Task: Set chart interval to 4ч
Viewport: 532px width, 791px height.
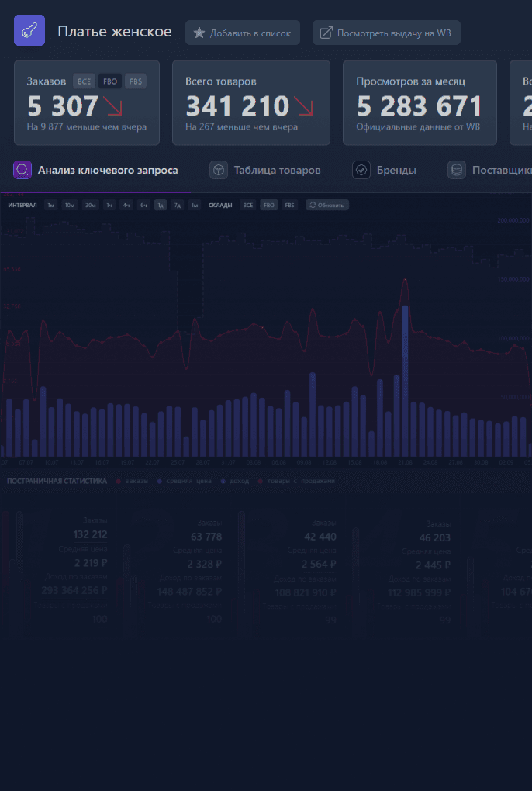Action: pyautogui.click(x=126, y=205)
